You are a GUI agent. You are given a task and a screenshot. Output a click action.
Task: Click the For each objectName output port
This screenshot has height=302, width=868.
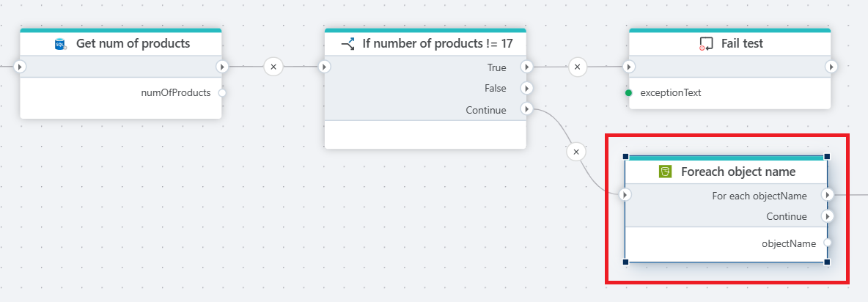(828, 195)
